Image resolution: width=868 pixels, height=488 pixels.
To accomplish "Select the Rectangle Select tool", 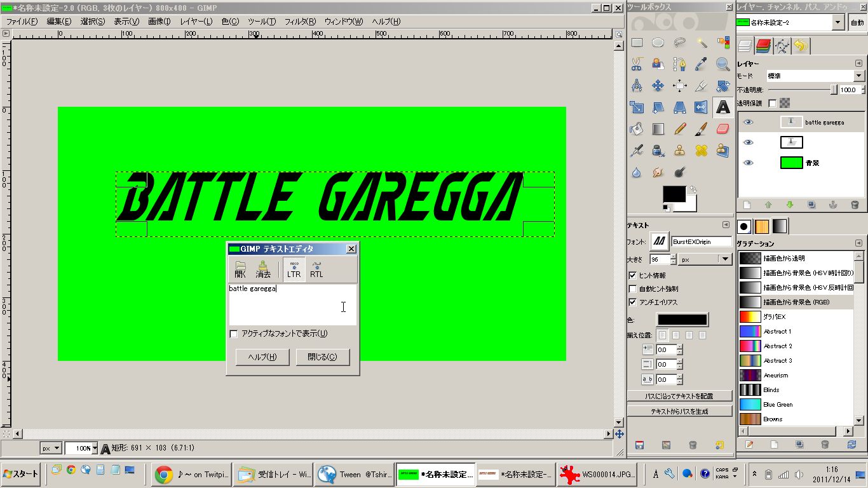I will (x=637, y=43).
